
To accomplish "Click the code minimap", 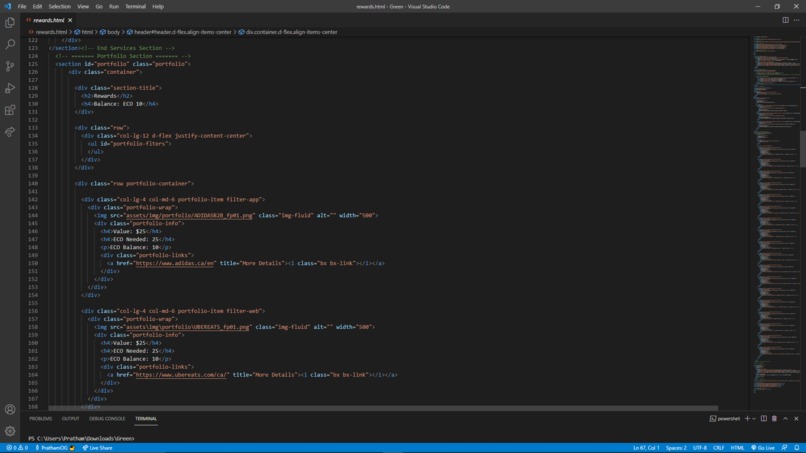I will (x=776, y=216).
